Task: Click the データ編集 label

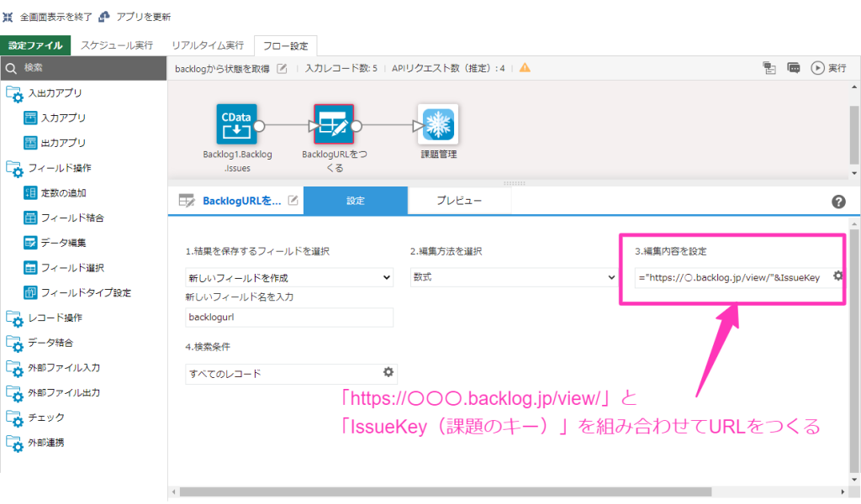Action: (64, 243)
